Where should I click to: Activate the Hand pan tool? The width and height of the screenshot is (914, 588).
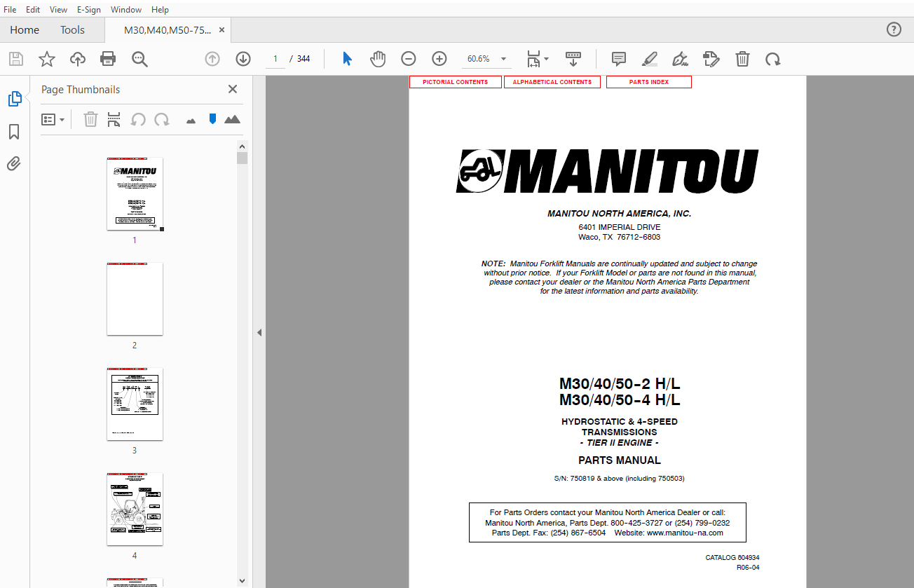click(378, 59)
